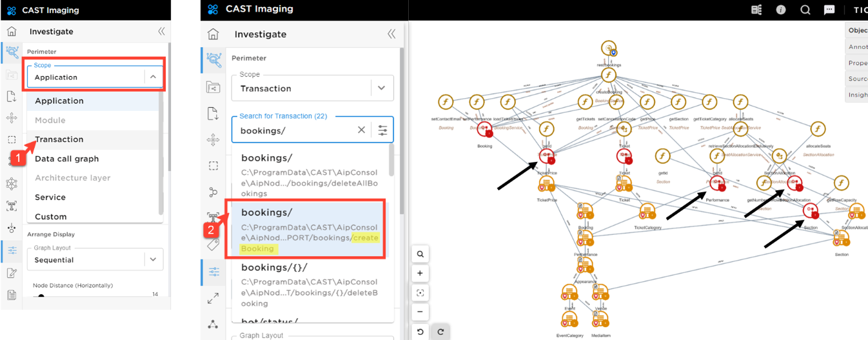Open hexagon network icon in left sidebar

(x=11, y=184)
